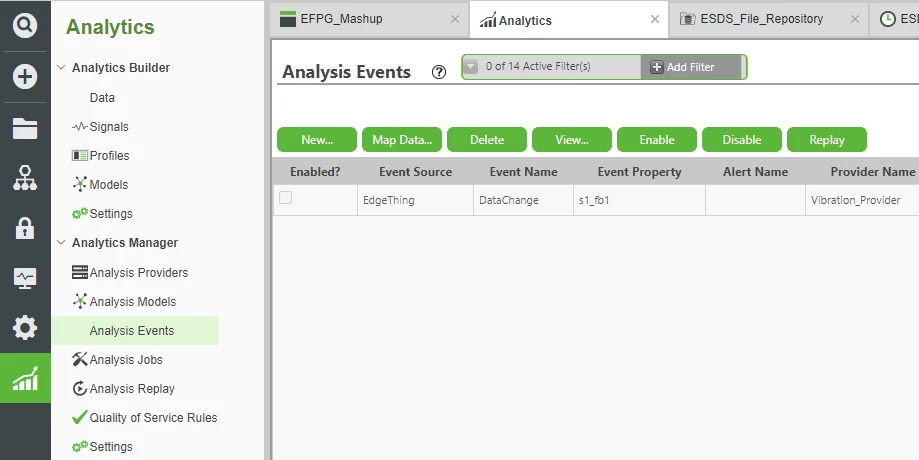This screenshot has height=460, width=919.
Task: Click the Enabled? column header
Action: 315,172
